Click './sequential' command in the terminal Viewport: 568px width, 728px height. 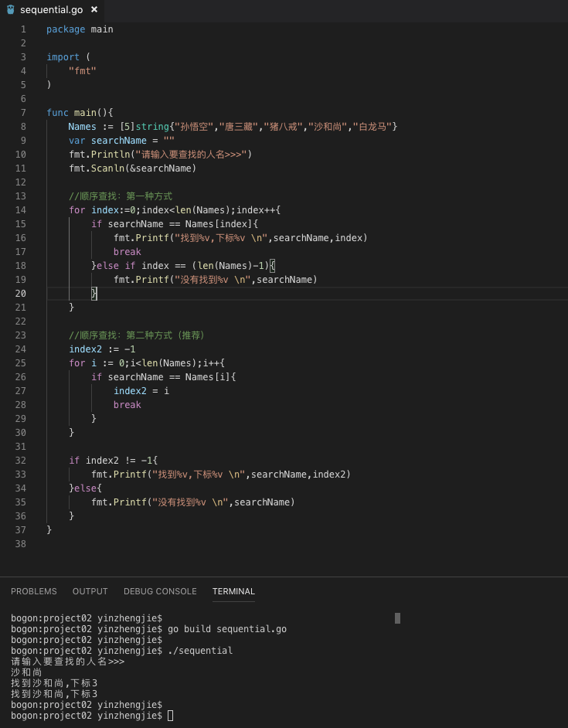[200, 651]
